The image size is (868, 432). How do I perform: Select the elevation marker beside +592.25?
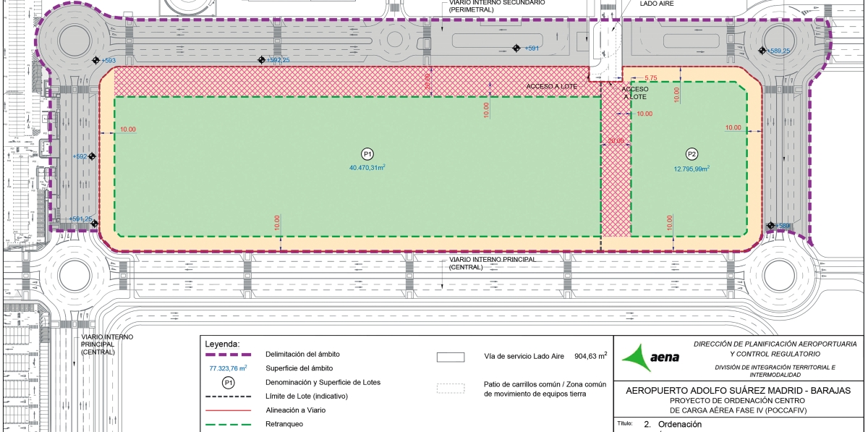[x=262, y=60]
